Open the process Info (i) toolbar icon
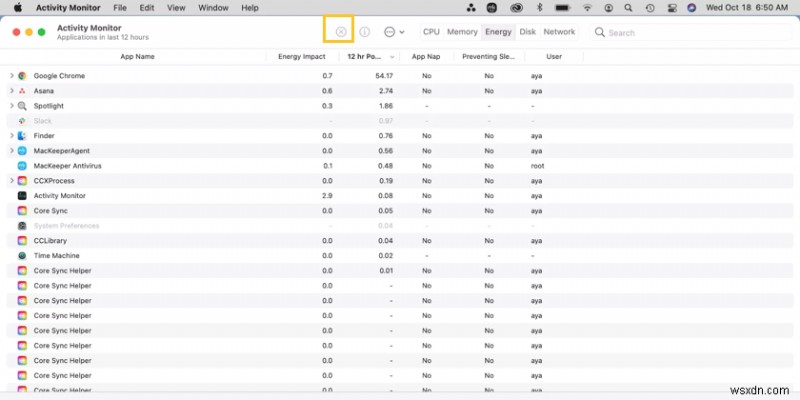This screenshot has height=400, width=800. 364,32
